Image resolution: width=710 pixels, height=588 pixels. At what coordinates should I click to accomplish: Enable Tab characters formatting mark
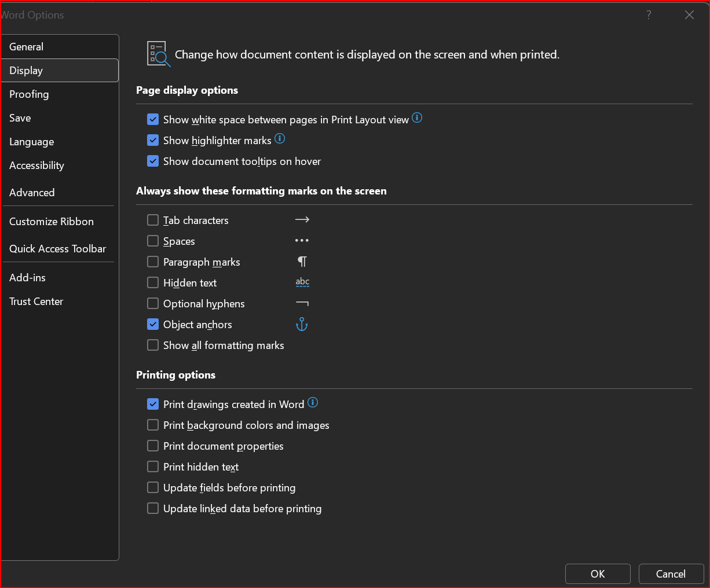(153, 220)
